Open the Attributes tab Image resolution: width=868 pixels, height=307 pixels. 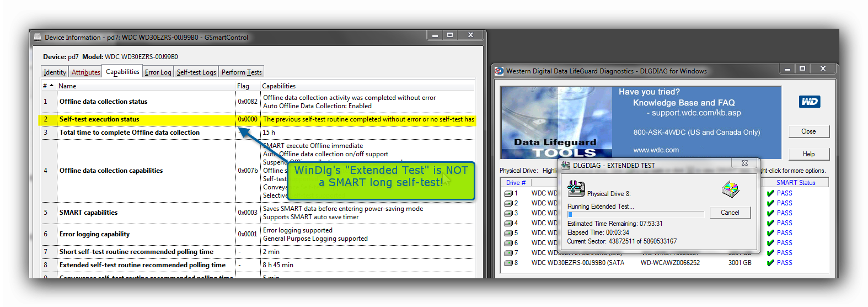85,72
